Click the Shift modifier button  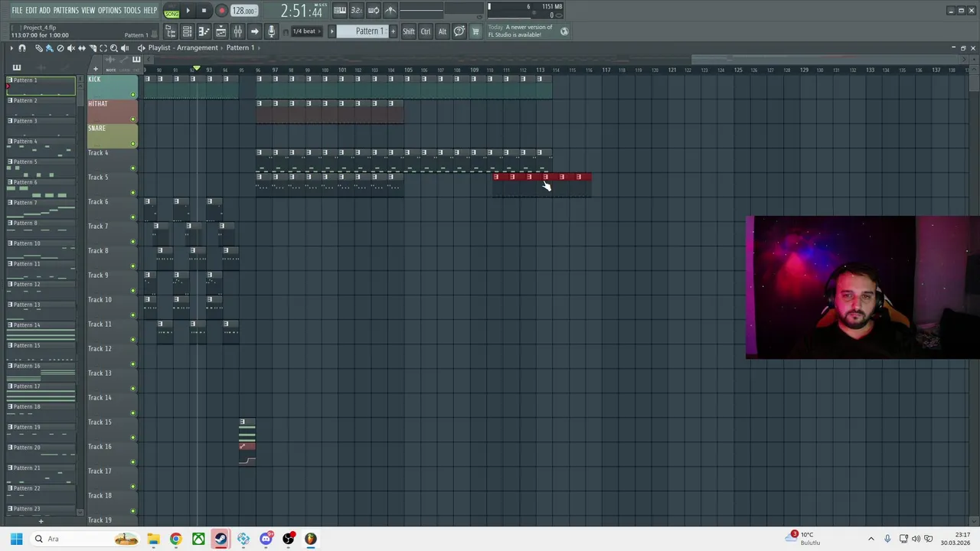click(408, 31)
